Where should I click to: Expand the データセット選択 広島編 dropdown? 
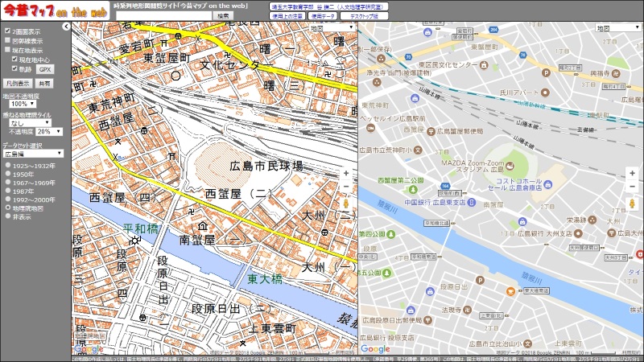(x=34, y=153)
